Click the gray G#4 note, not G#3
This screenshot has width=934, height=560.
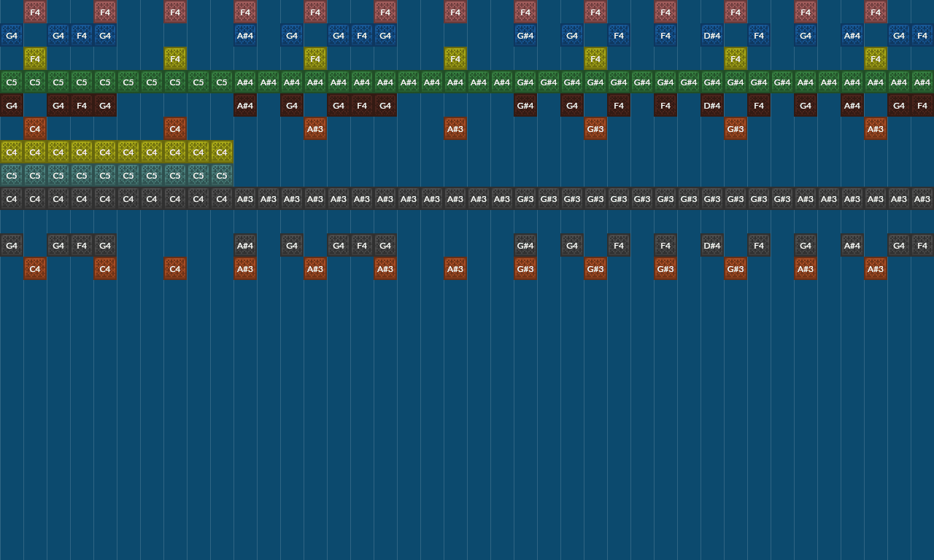coord(525,245)
